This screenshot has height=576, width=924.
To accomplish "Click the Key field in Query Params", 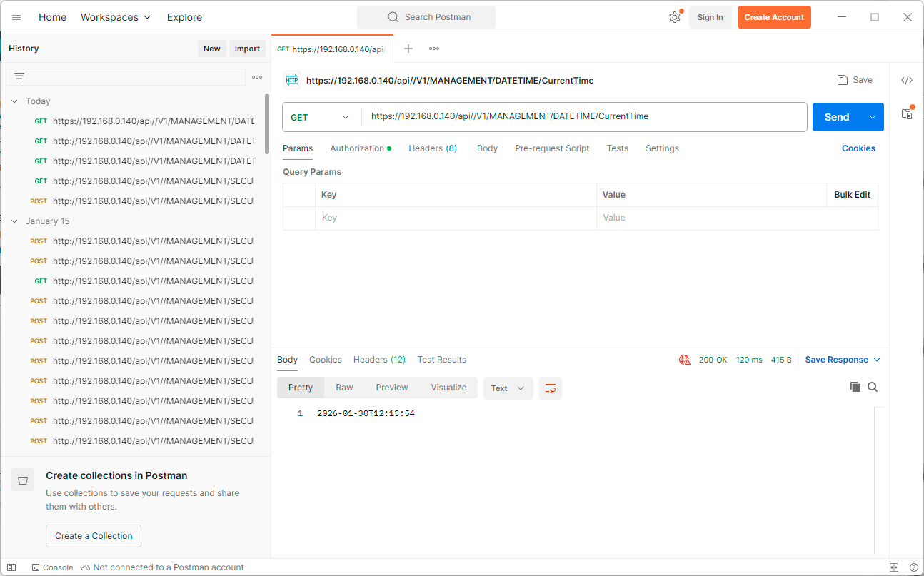I will click(456, 218).
